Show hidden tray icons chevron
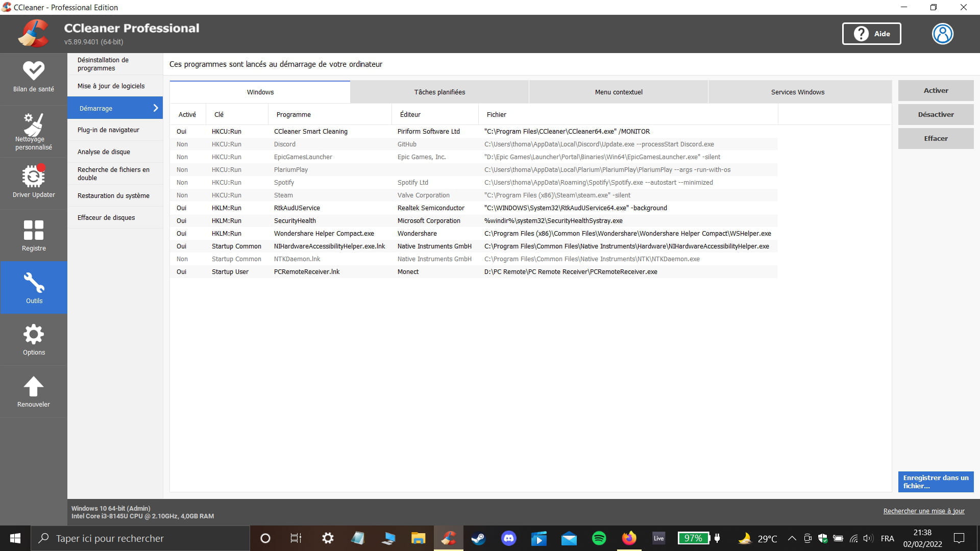Screen dimensions: 980x551 [792, 538]
